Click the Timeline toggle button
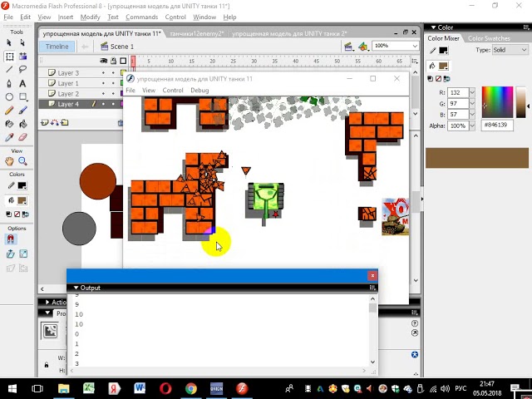The height and width of the screenshot is (399, 532). 57,47
